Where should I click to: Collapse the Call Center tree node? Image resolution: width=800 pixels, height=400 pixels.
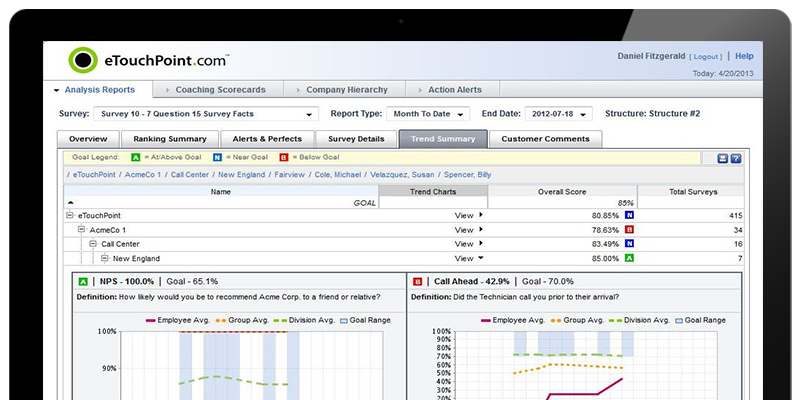coord(93,244)
